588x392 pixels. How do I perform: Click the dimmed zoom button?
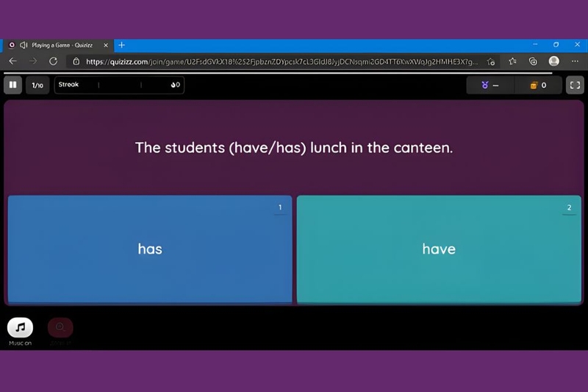60,327
